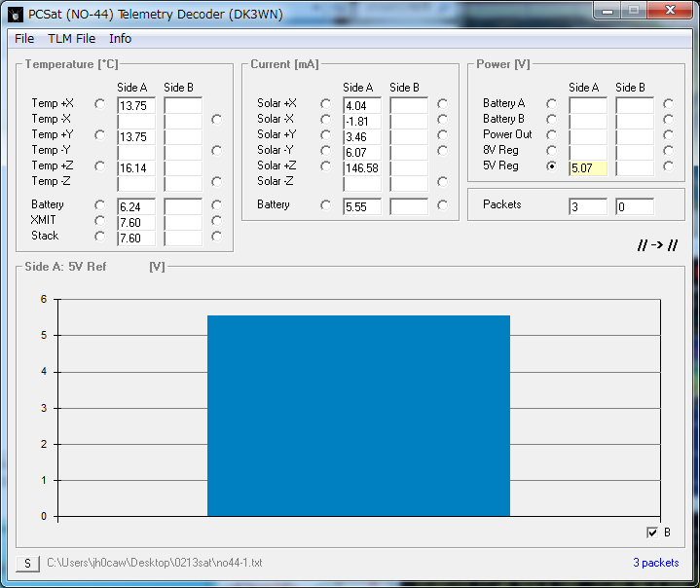Select 8V Reg Side A radio button
This screenshot has width=700, height=588.
click(x=552, y=151)
